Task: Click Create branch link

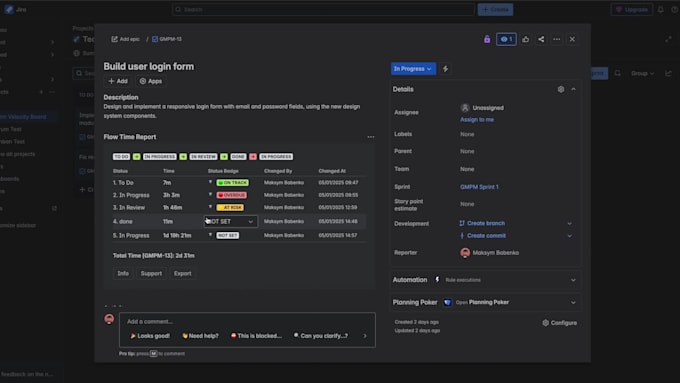Action: (486, 223)
